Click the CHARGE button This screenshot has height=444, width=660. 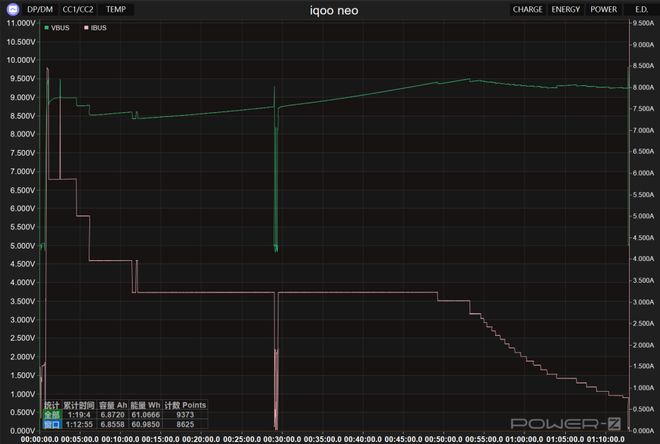point(527,9)
